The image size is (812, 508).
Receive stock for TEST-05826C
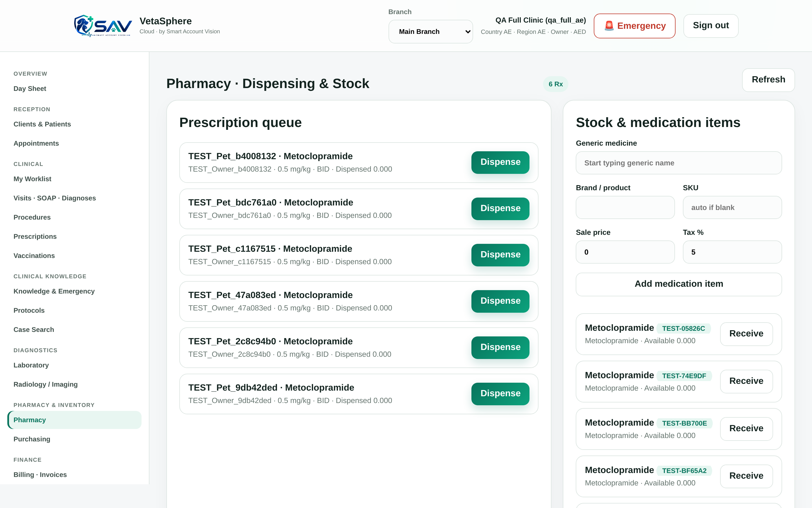pyautogui.click(x=746, y=334)
